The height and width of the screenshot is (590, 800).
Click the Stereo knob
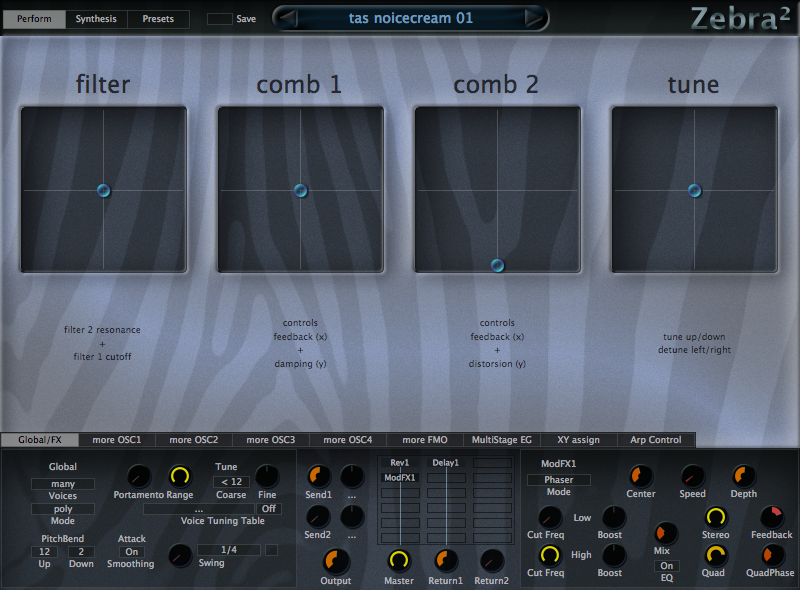716,518
